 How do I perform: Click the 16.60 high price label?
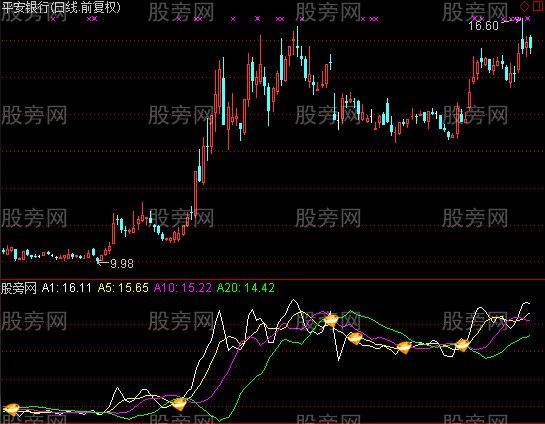pyautogui.click(x=483, y=26)
